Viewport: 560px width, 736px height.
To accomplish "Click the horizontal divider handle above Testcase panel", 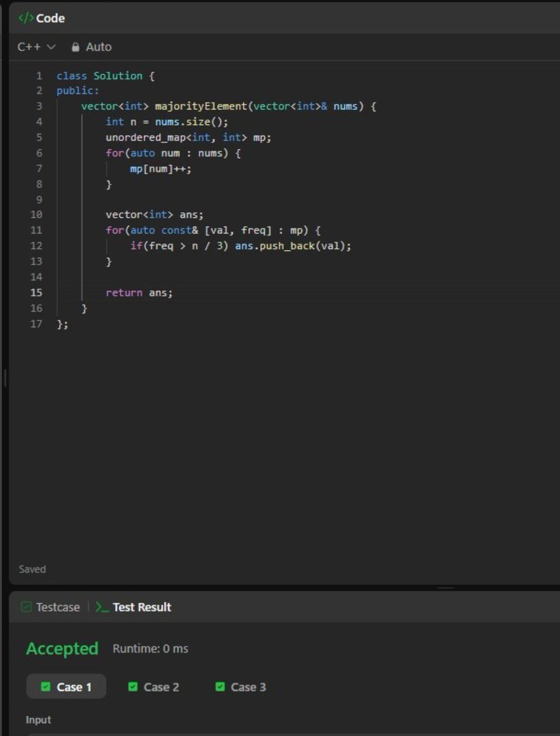I will tap(445, 588).
